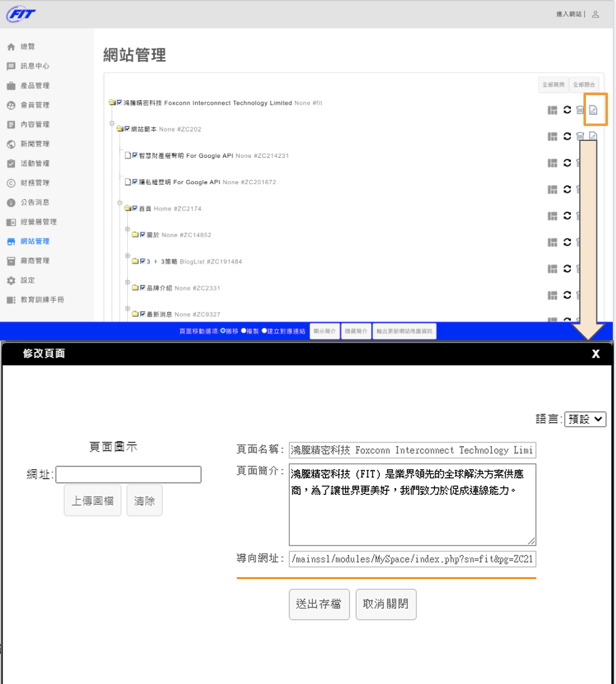Click the home icon for 總覽 in sidebar

click(11, 47)
